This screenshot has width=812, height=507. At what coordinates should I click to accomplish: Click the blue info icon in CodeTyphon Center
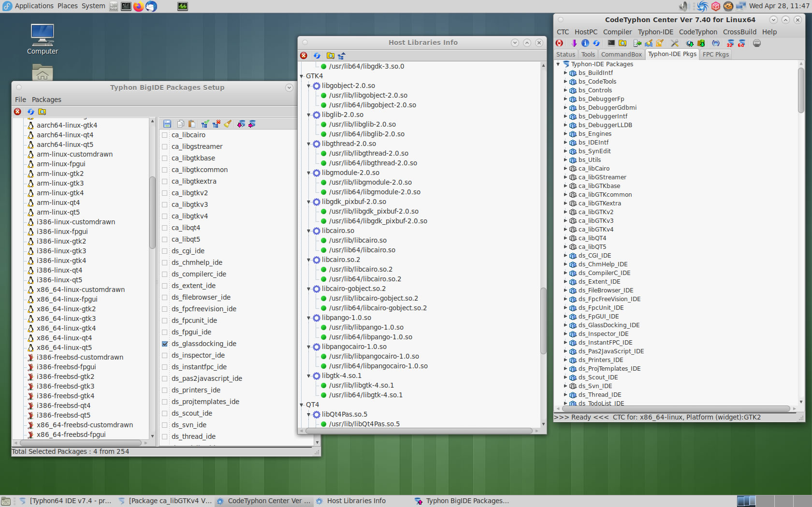[x=585, y=43]
